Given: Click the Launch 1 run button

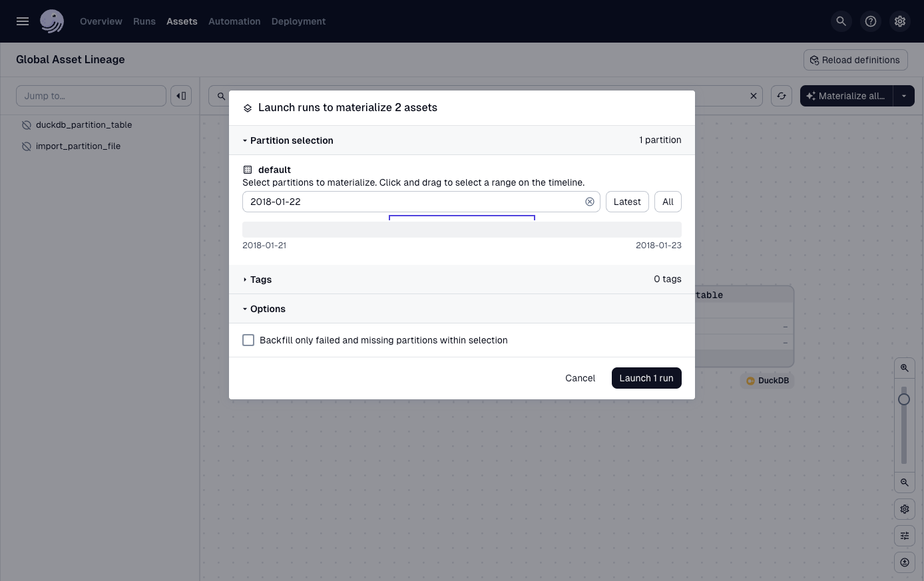Looking at the screenshot, I should (x=646, y=378).
